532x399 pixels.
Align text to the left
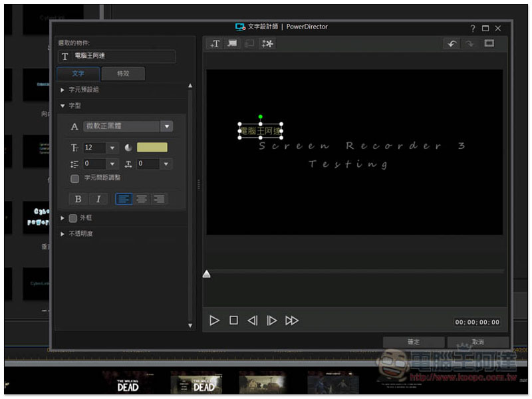click(x=124, y=199)
